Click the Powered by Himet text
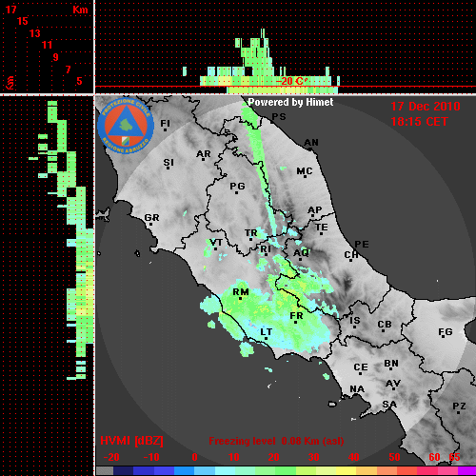The image size is (476, 476). click(x=290, y=102)
